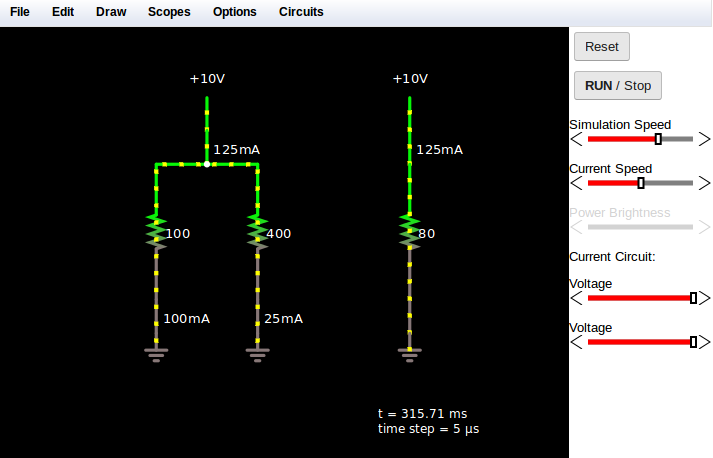Screen dimensions: 713x458
Task: Click the Current Circuit: label
Action: tap(612, 257)
